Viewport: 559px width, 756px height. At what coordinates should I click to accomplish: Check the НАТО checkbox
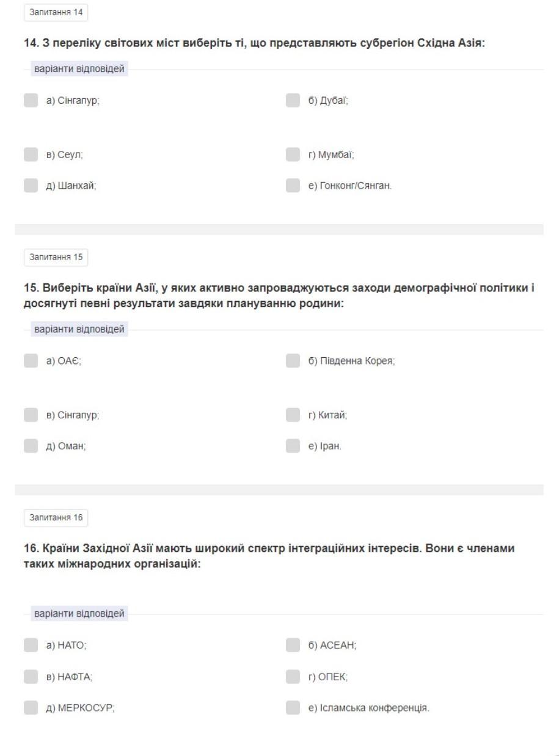tap(31, 645)
